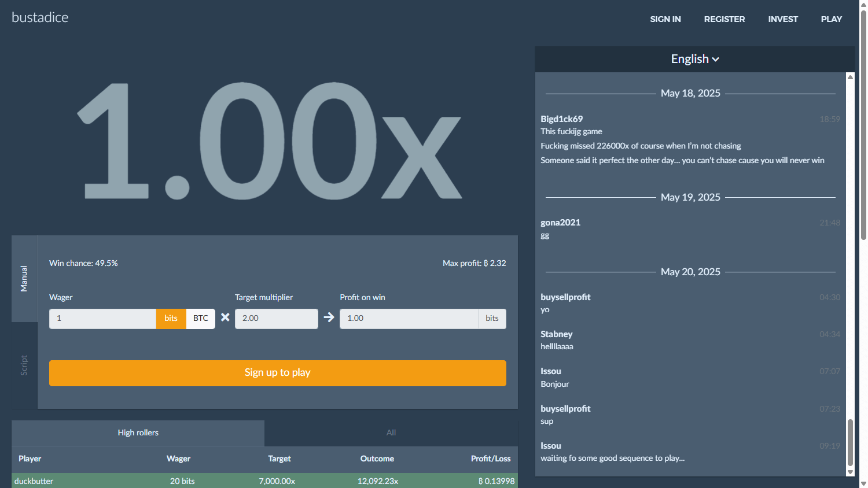868x488 pixels.
Task: Click the Target multiplier input field
Action: point(276,319)
